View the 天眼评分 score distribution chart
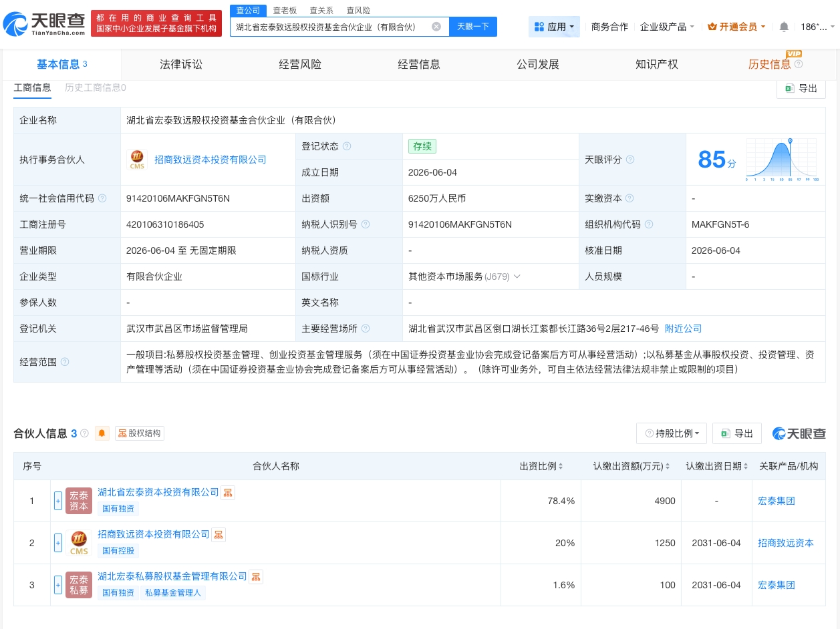The height and width of the screenshot is (629, 840). tap(781, 160)
